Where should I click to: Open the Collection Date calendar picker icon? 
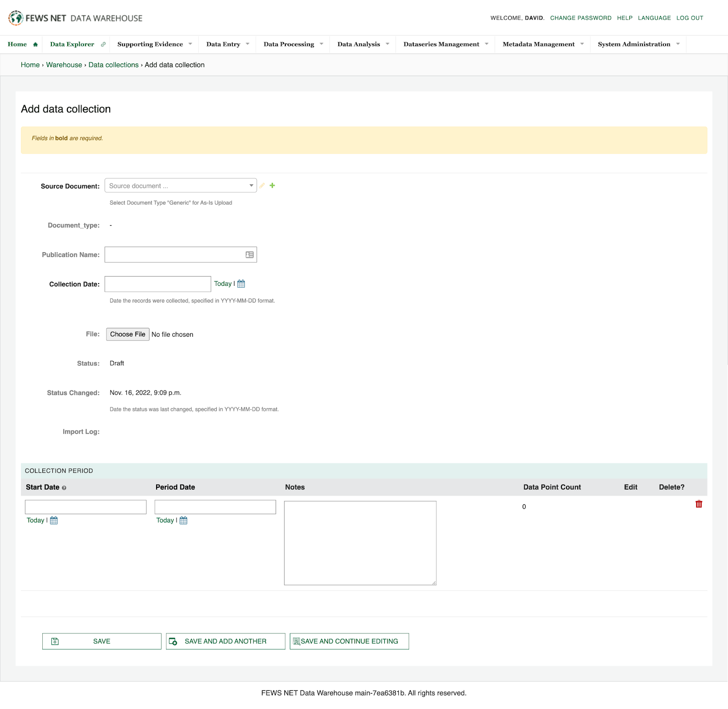(x=241, y=284)
